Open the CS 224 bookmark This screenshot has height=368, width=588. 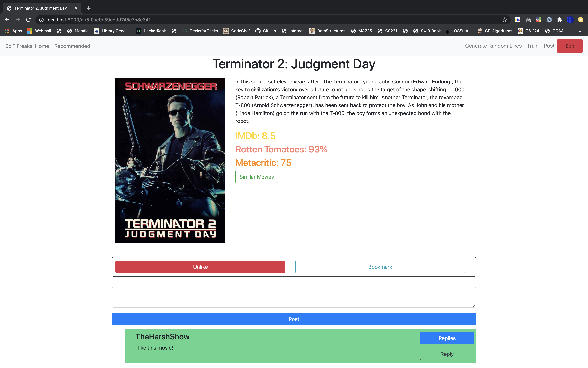click(528, 31)
